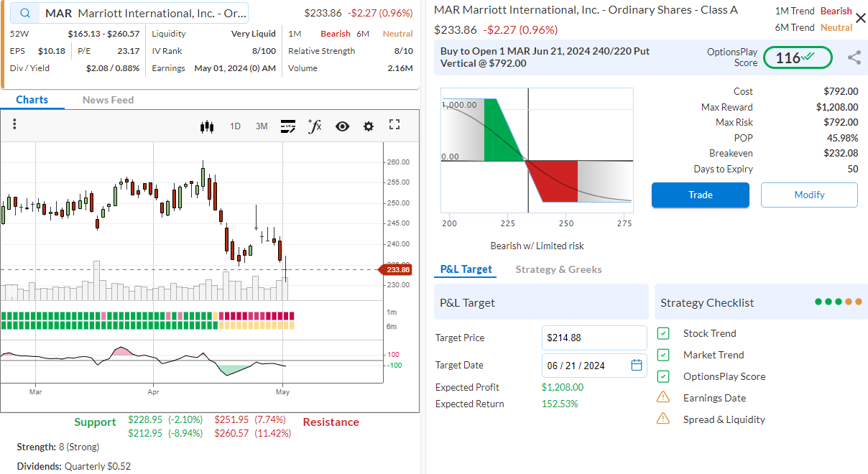Click the POP 45.98% value
This screenshot has height=474, width=868.
point(842,138)
